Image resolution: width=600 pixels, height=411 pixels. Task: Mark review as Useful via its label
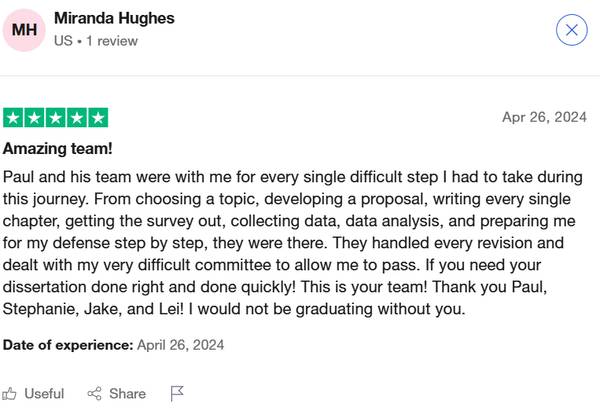(x=44, y=394)
